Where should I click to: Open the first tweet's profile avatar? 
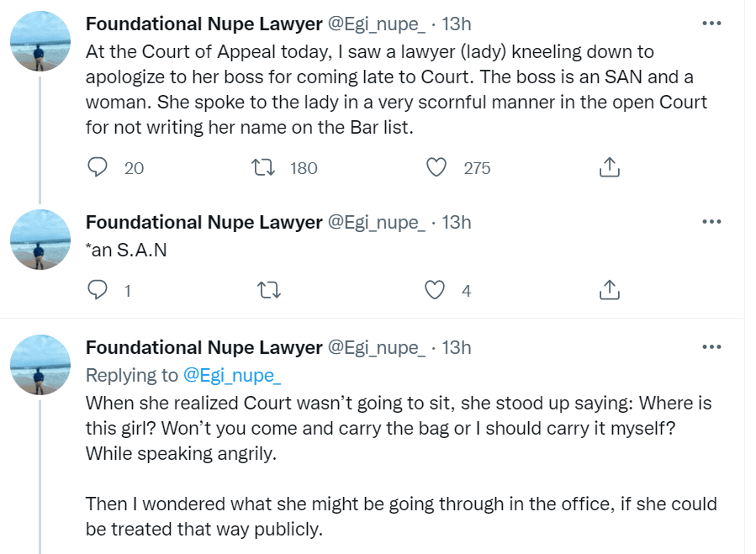tap(40, 43)
